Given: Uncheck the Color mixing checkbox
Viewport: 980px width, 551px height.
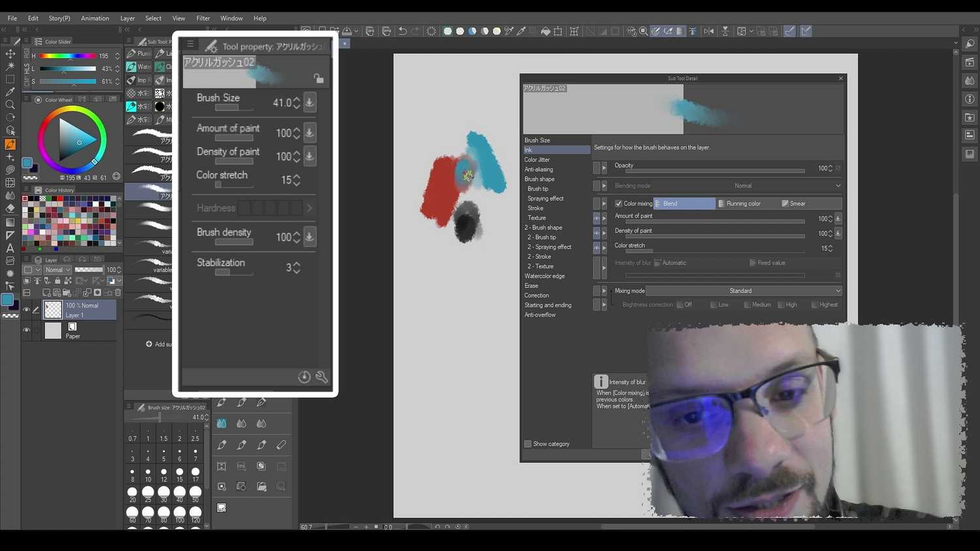Looking at the screenshot, I should [x=619, y=204].
